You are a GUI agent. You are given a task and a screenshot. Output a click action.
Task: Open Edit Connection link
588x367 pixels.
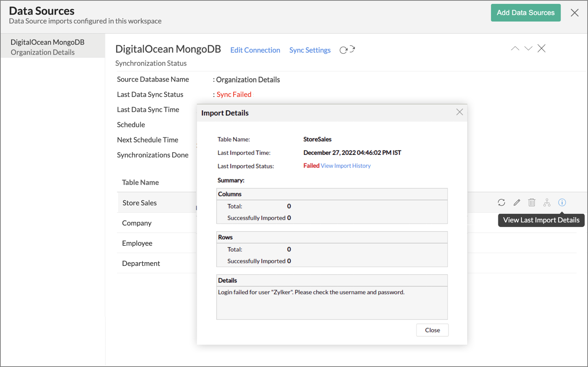click(x=255, y=50)
